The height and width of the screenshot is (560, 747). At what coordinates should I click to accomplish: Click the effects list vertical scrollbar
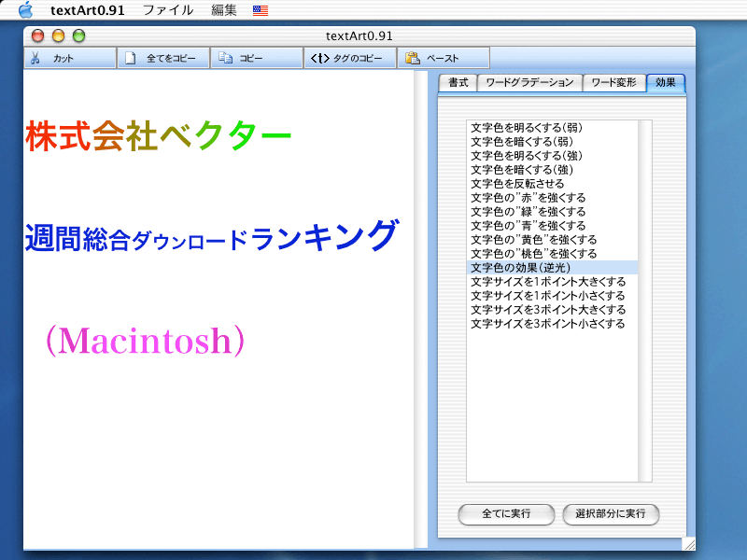tap(644, 299)
